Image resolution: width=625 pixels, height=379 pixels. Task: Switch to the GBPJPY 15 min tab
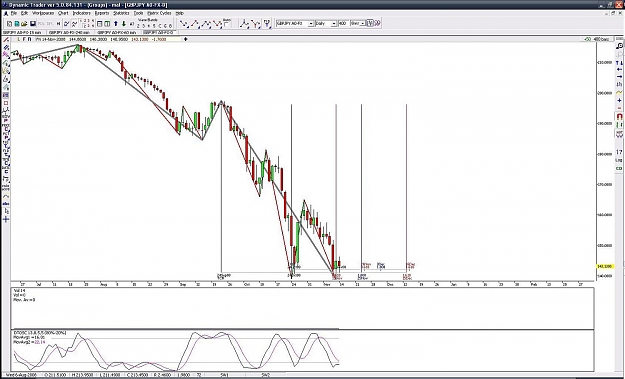point(22,33)
